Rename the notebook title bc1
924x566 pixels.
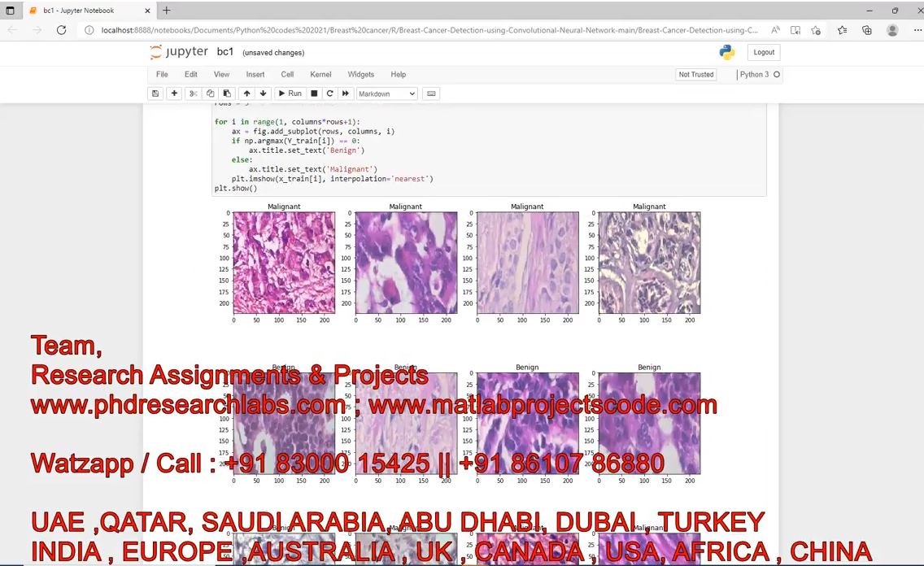tap(225, 52)
